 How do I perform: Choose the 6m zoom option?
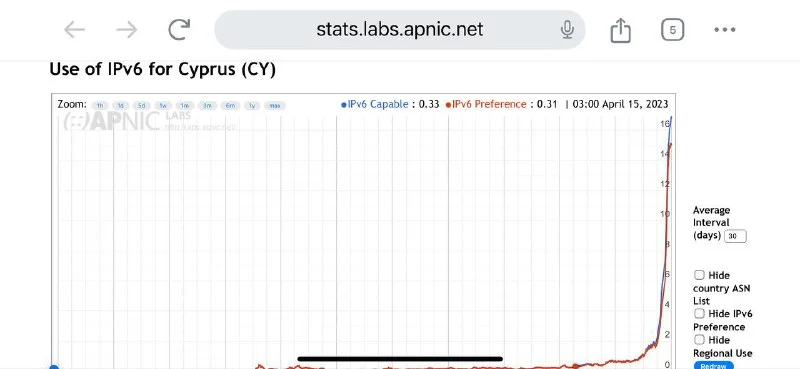[230, 106]
